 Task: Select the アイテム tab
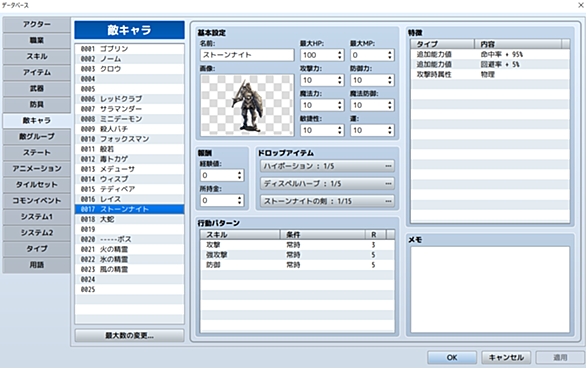(x=36, y=72)
